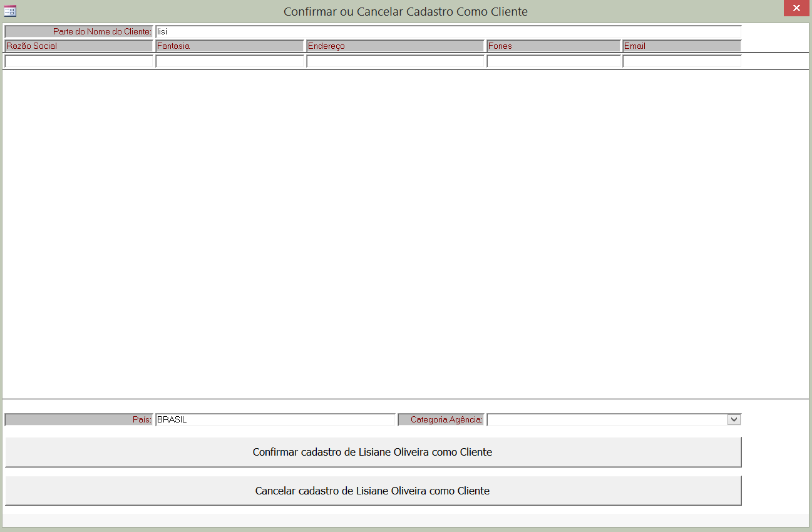Viewport: 812px width, 532px height.
Task: Click the Razão Social column header
Action: pos(78,45)
